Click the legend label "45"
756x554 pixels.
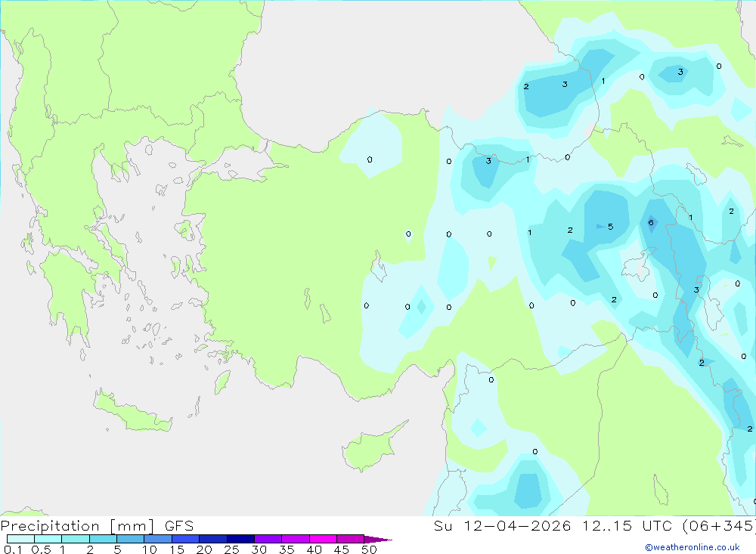[342, 549]
